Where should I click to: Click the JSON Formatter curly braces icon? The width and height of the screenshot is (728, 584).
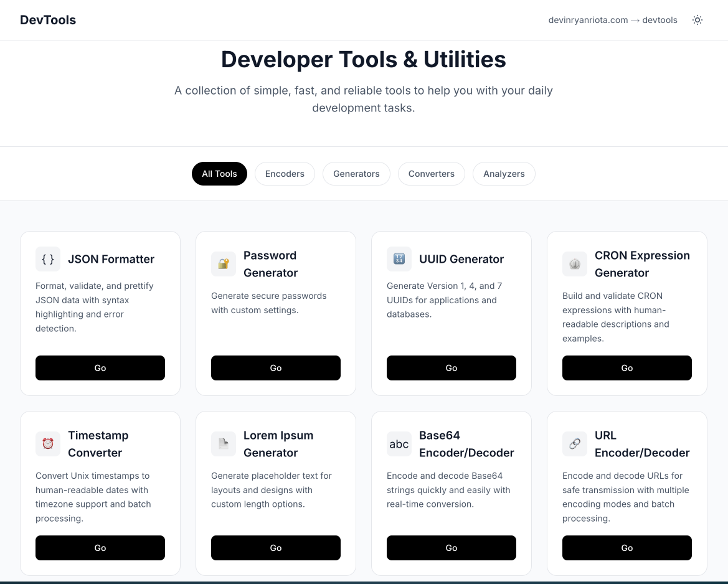pos(48,259)
